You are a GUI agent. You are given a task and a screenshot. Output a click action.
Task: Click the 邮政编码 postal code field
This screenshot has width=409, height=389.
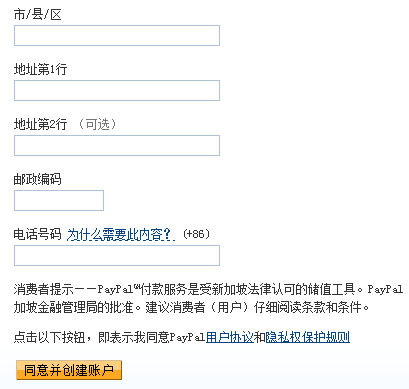point(59,200)
